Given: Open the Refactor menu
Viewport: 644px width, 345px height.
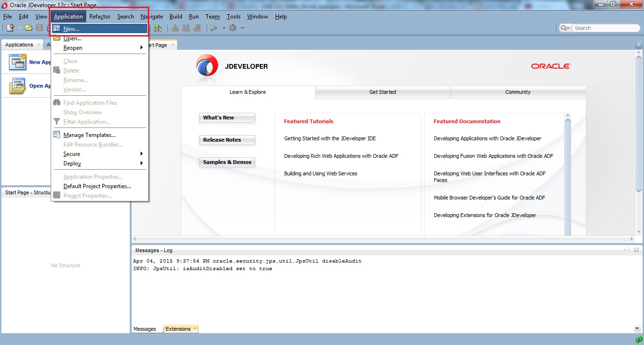Looking at the screenshot, I should (x=100, y=17).
